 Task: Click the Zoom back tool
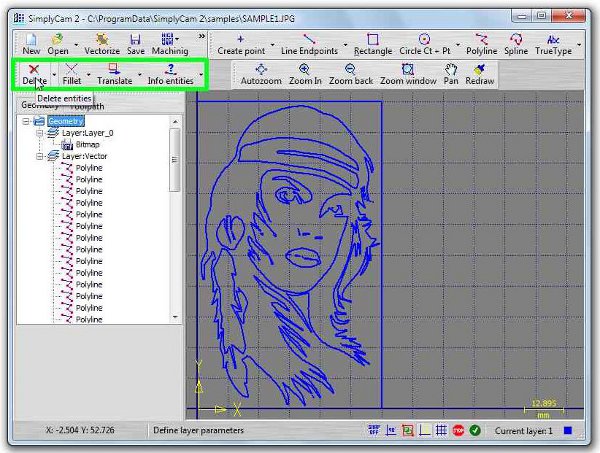351,75
